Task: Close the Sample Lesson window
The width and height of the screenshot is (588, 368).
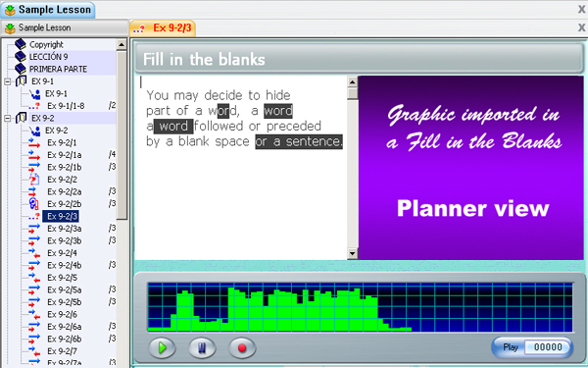Action: pos(581,9)
